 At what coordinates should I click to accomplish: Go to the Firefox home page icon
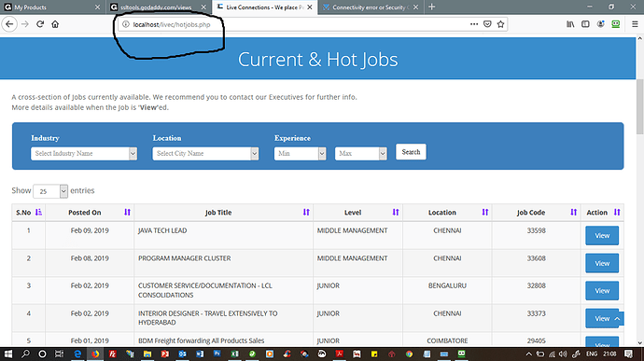(55, 24)
